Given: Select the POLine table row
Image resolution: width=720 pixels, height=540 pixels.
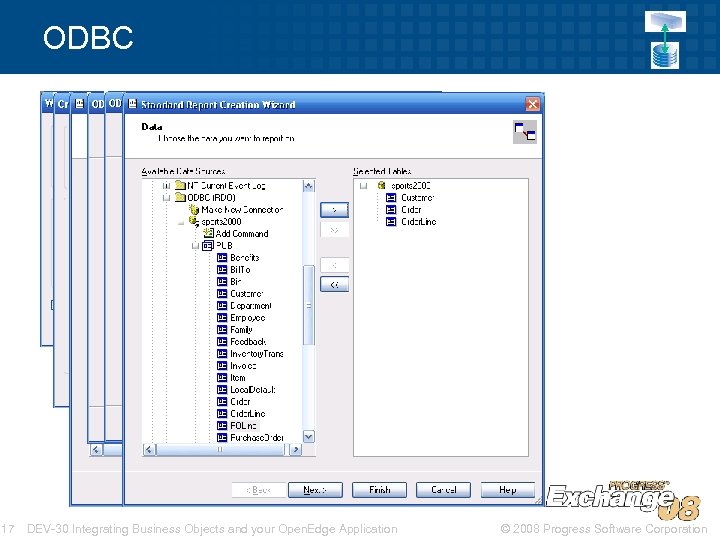Looking at the screenshot, I should [x=237, y=426].
